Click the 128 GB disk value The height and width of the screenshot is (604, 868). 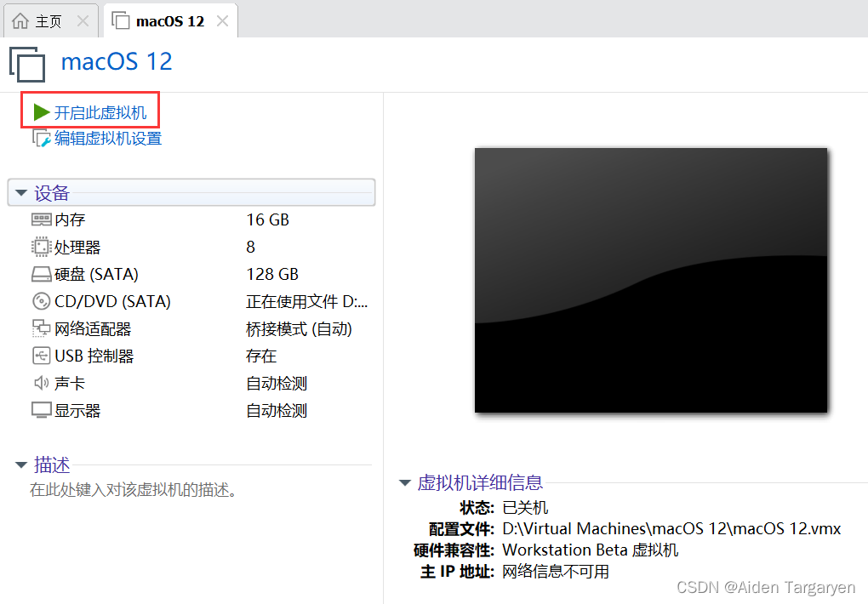pos(272,274)
